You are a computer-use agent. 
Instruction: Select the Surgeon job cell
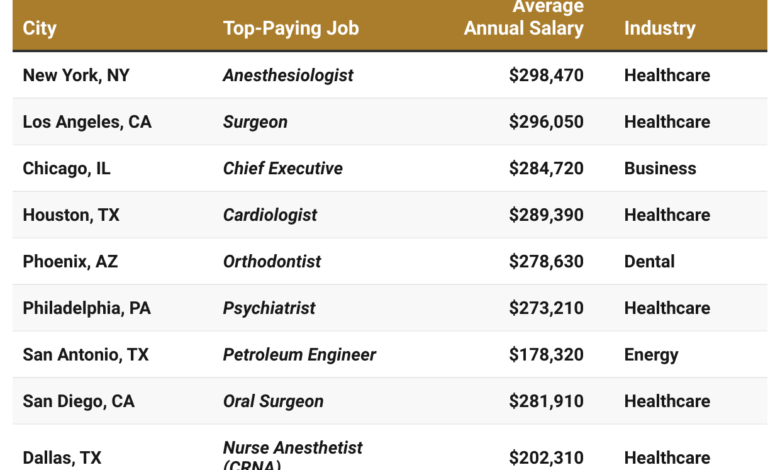(x=255, y=122)
